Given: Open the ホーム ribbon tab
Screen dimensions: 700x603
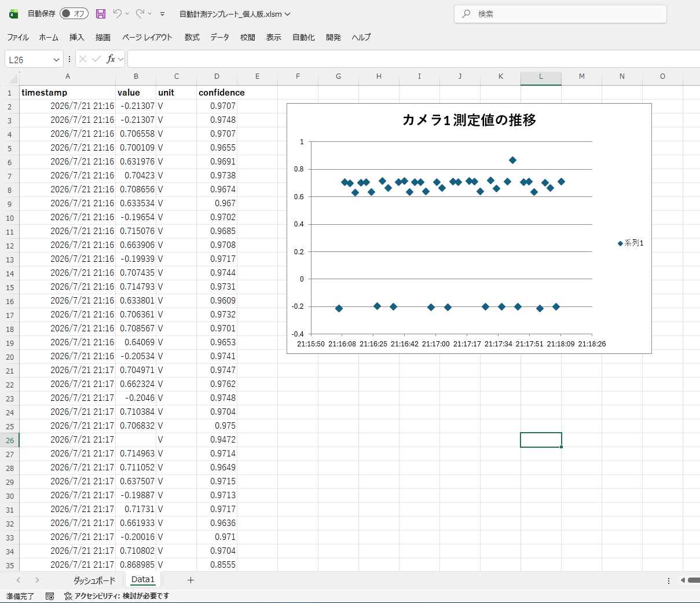Looking at the screenshot, I should pos(49,37).
